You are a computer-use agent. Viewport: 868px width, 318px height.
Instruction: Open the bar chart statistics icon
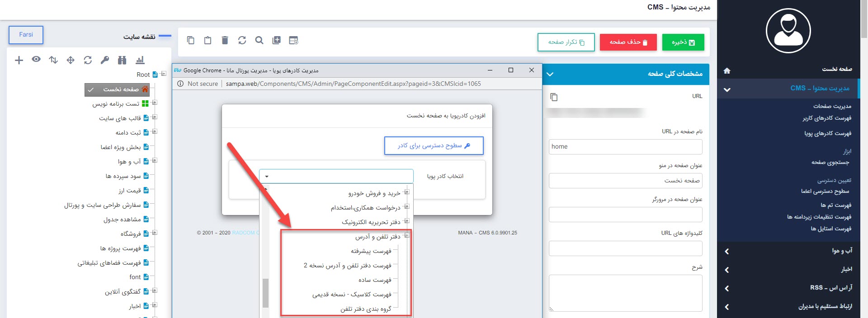(140, 60)
